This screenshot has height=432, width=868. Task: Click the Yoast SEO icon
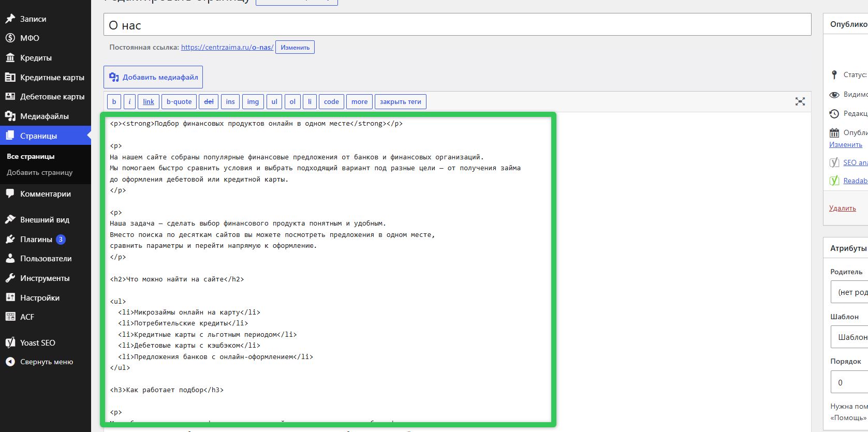coord(10,343)
